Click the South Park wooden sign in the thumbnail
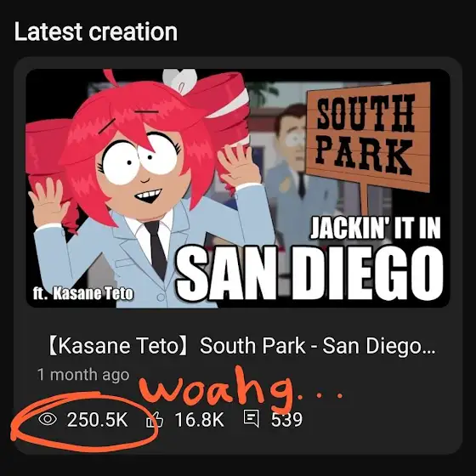The height and width of the screenshot is (476, 476). (x=368, y=137)
